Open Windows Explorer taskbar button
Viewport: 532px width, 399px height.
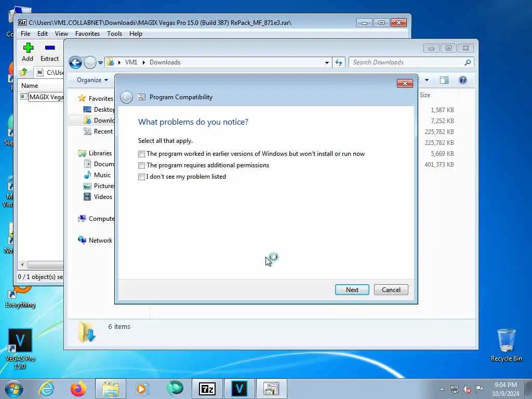(111, 389)
